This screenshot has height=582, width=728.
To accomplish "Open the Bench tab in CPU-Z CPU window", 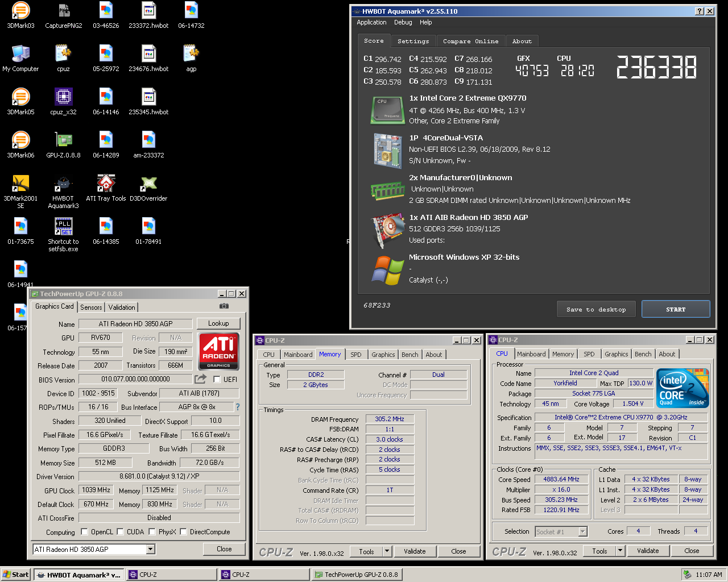I will pyautogui.click(x=643, y=354).
